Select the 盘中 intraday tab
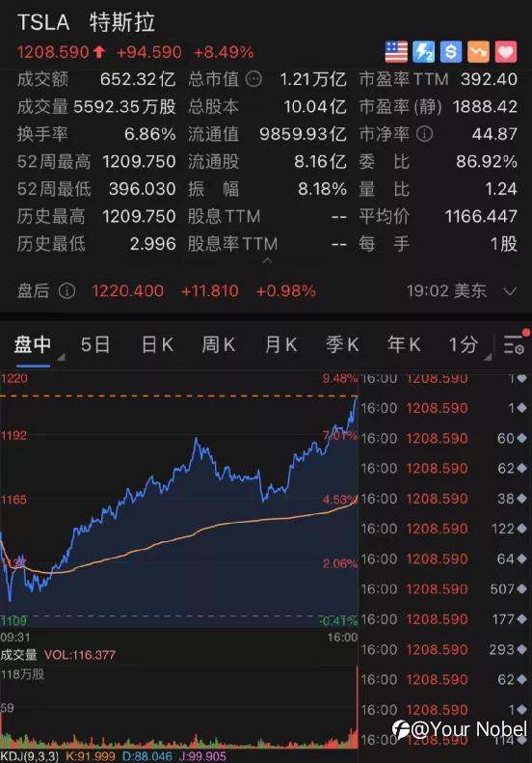Image resolution: width=532 pixels, height=763 pixels. 32,344
